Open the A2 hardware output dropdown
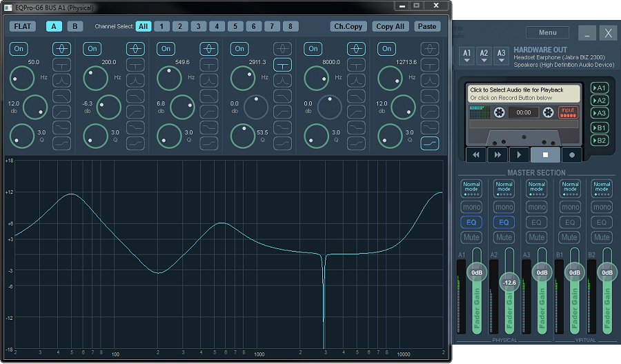The height and width of the screenshot is (364, 621). tap(484, 56)
